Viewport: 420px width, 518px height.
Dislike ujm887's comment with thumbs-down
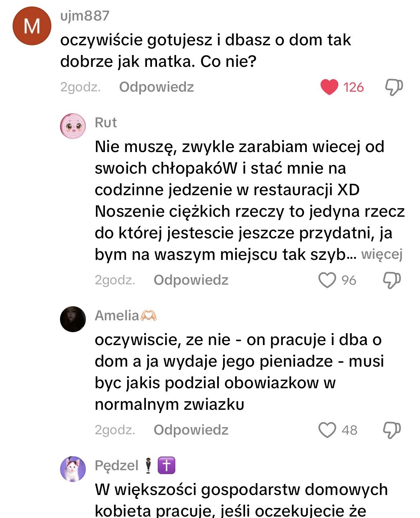pos(394,87)
